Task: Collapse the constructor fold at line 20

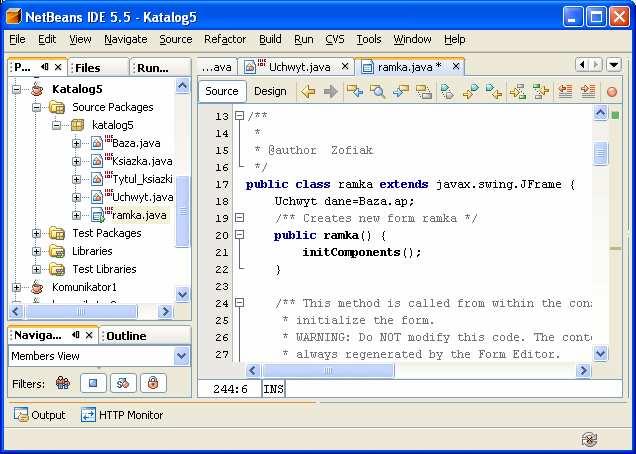Action: click(239, 235)
